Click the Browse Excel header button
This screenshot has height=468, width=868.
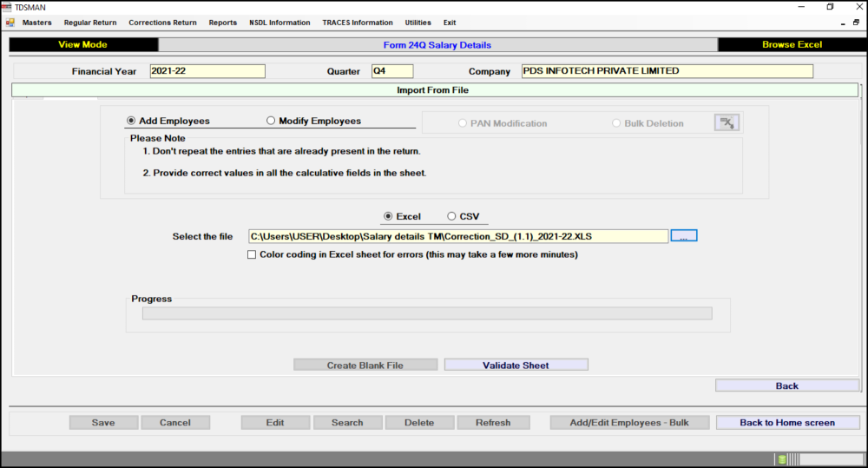click(x=792, y=45)
